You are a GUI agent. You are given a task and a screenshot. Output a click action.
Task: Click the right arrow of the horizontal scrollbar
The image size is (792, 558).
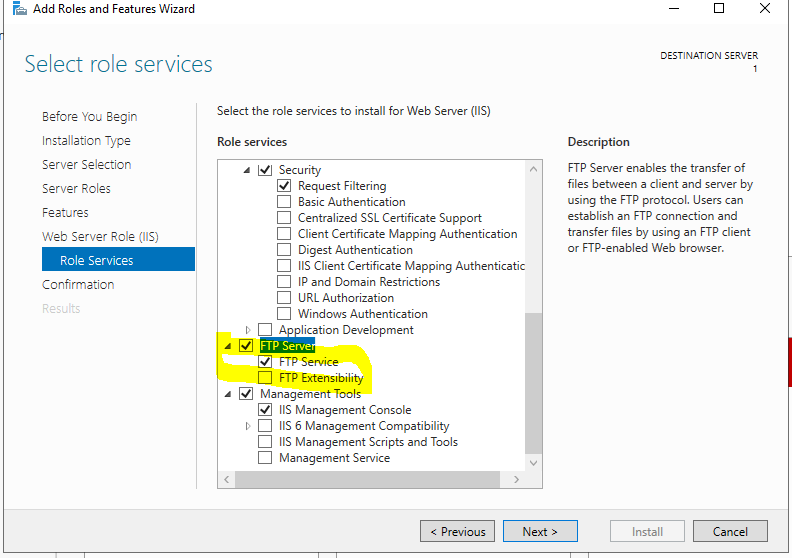click(516, 479)
